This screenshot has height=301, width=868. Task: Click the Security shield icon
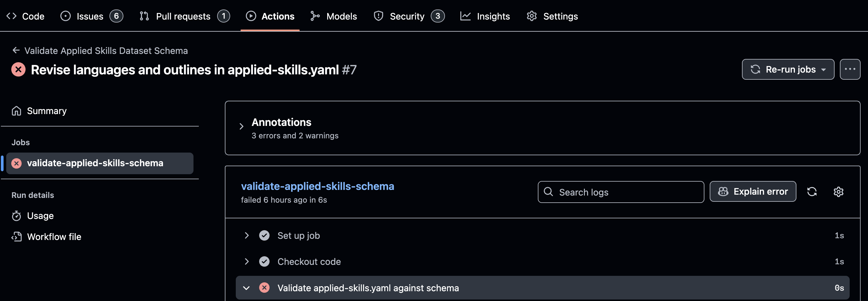coord(378,16)
